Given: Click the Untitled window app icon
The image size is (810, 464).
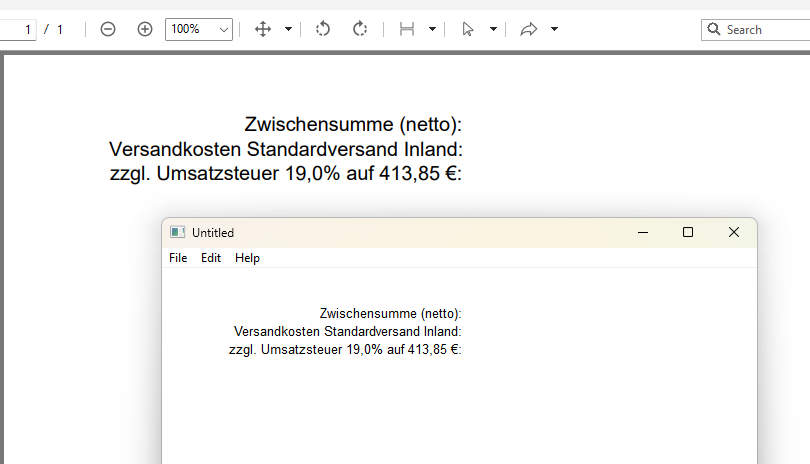Looking at the screenshot, I should point(178,233).
